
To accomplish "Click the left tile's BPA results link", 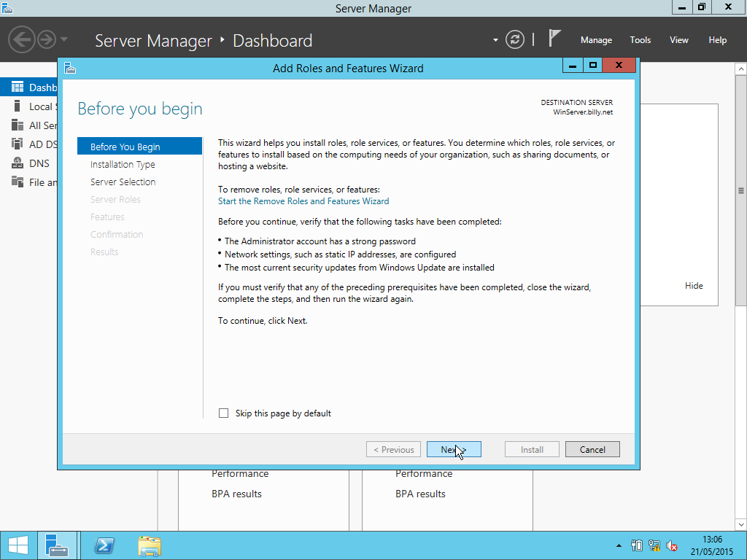I will pos(236,494).
